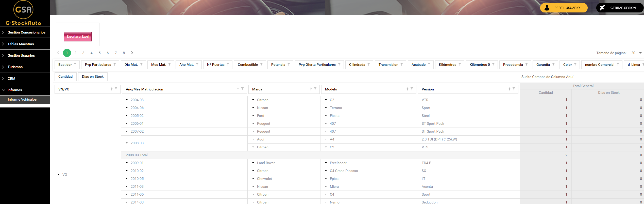Image resolution: width=644 pixels, height=204 pixels.
Task: Open filter for Combustible field
Action: 261,64
